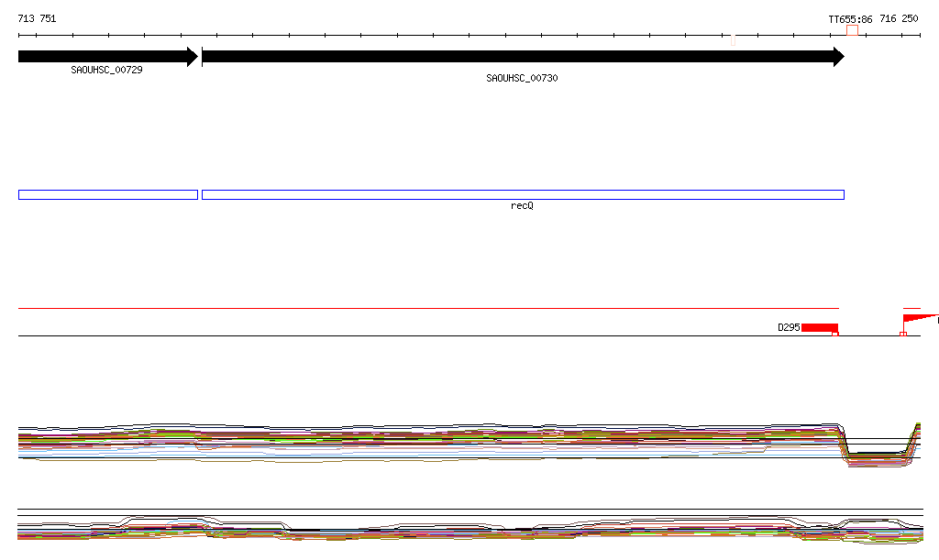Click the red terminator box under TT655:86
Viewport: 939px width, 560px height.
click(x=852, y=30)
